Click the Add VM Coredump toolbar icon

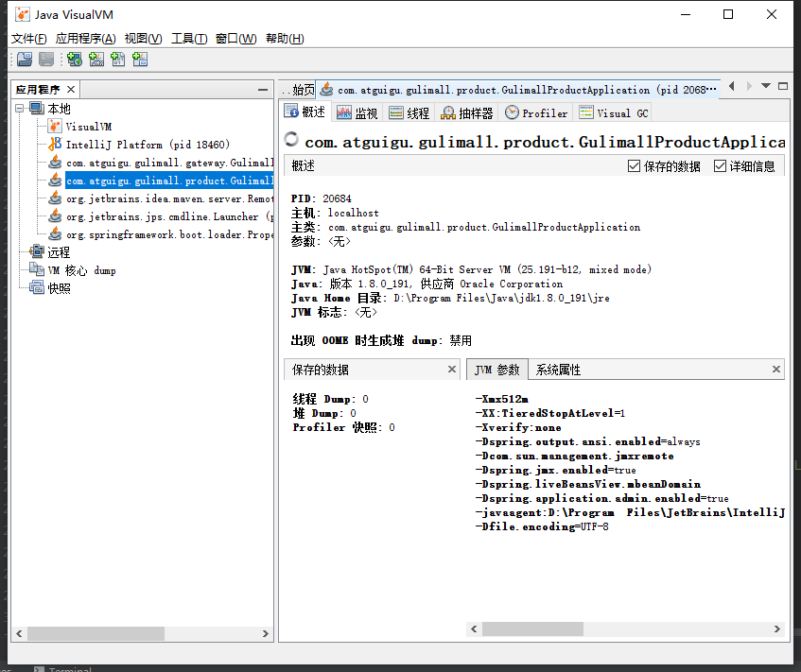pyautogui.click(x=118, y=60)
